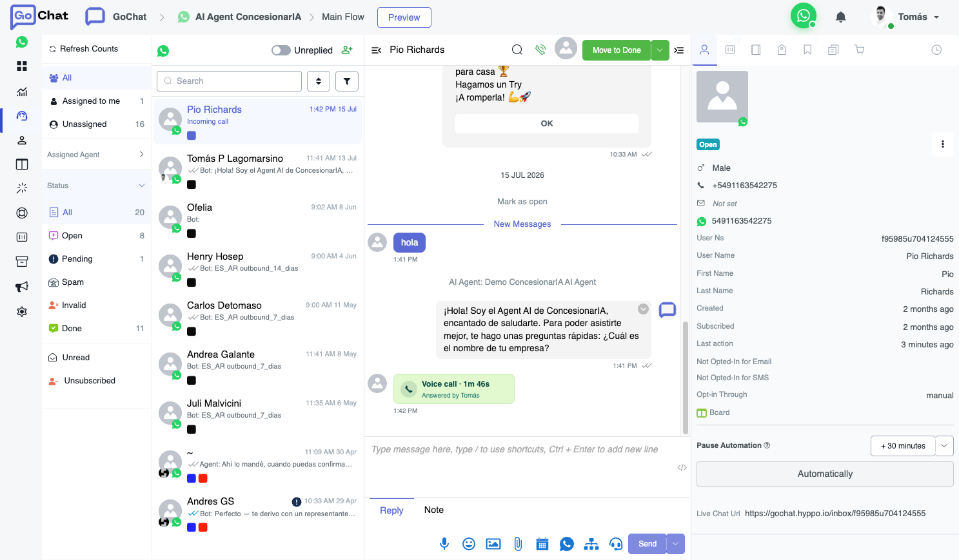Show Done status conversations
Viewport: 959px width, 560px height.
pyautogui.click(x=96, y=329)
